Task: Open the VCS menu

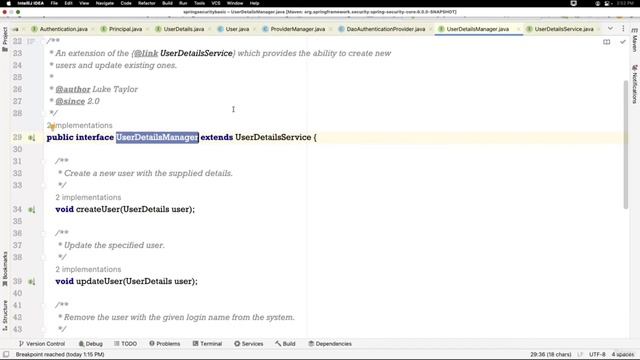Action: tap(216, 3)
